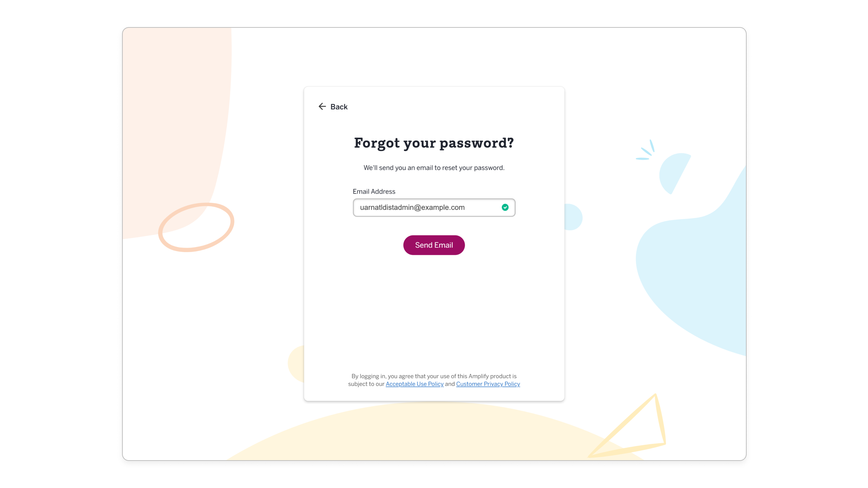Open the Acceptable Use Policy link
Image resolution: width=868 pixels, height=488 pixels.
(x=414, y=384)
